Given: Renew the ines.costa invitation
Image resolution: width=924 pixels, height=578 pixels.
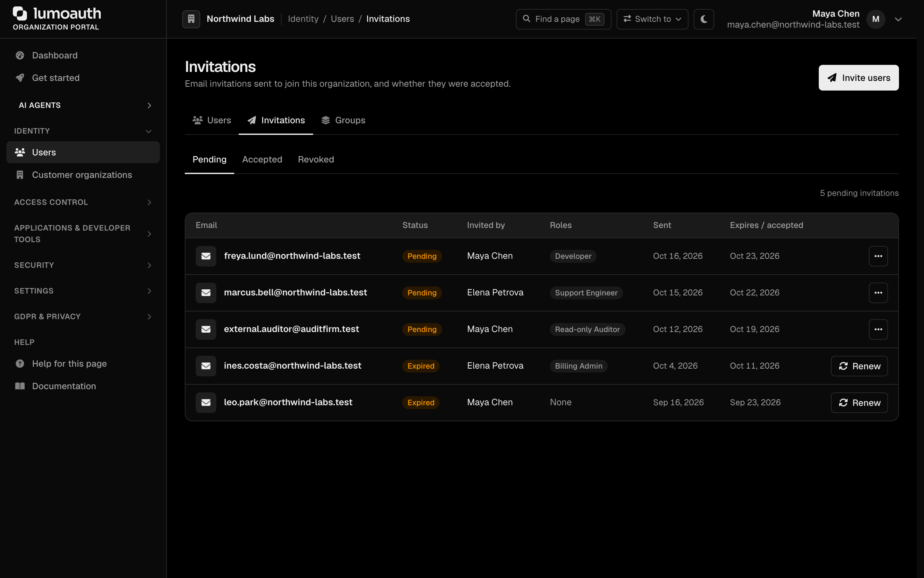Looking at the screenshot, I should click(859, 366).
